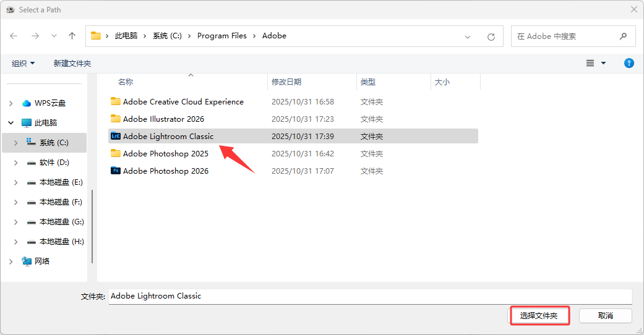Click the Ps icon of Photoshop 2026
The image size is (644, 335).
click(116, 171)
